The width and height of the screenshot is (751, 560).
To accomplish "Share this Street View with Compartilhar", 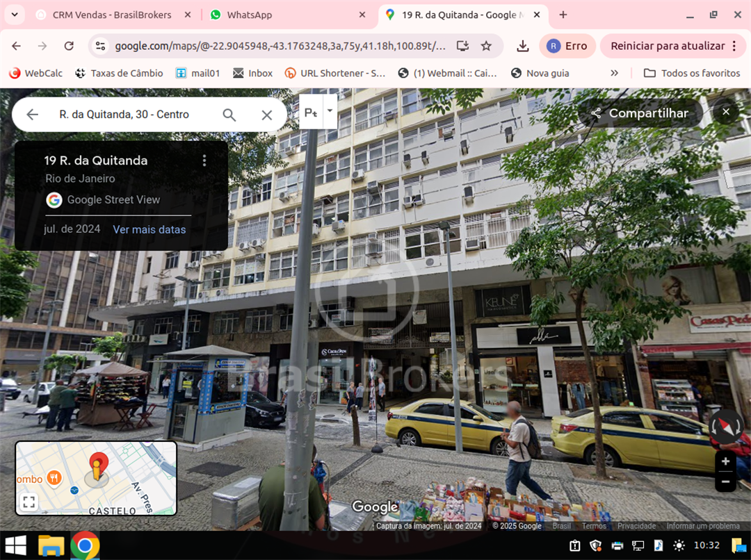I will [x=641, y=113].
